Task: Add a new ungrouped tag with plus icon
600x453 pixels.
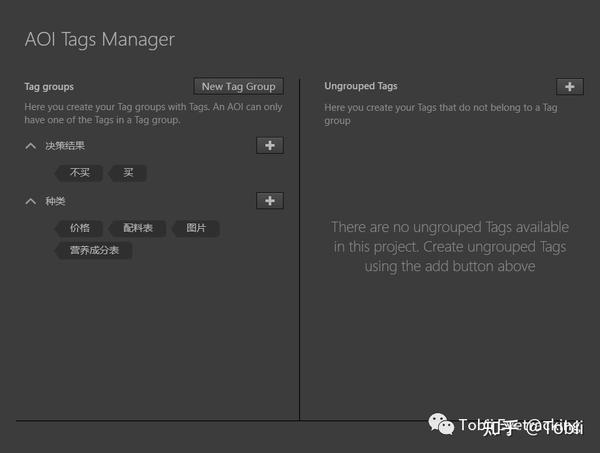Action: 569,87
